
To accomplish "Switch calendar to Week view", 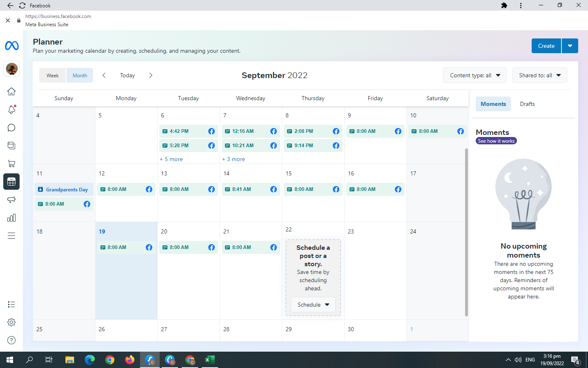I will pos(53,75).
